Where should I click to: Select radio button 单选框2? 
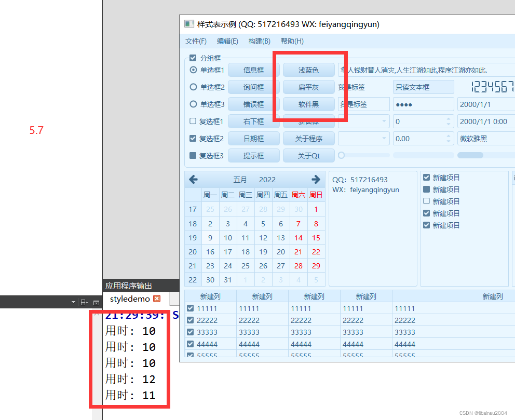(x=194, y=87)
